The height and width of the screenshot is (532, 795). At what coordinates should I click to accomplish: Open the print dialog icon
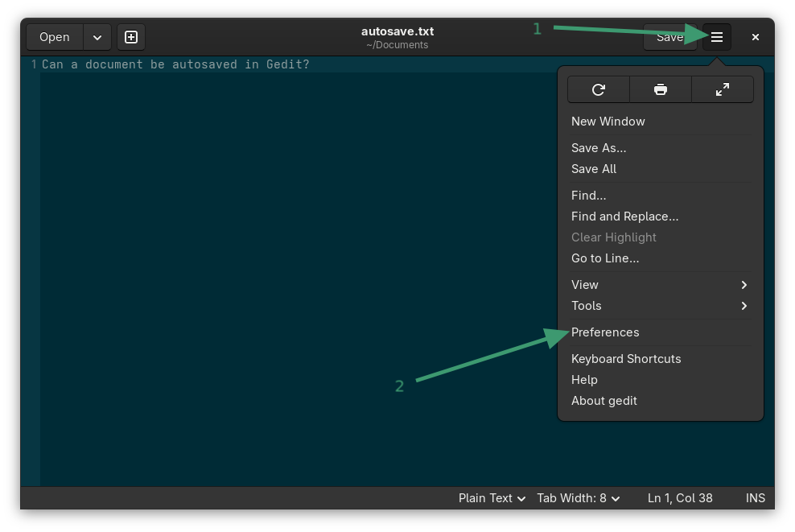tap(660, 89)
